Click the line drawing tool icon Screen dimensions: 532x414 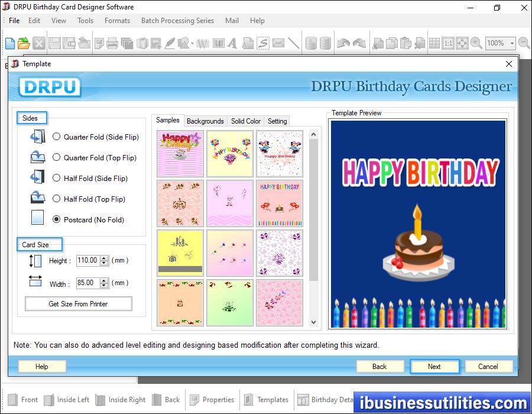(294, 43)
